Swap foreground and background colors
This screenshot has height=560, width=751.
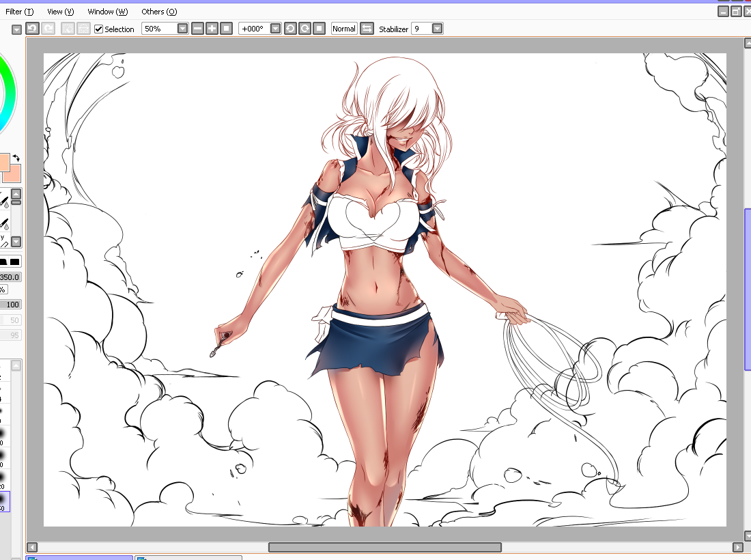[x=16, y=158]
